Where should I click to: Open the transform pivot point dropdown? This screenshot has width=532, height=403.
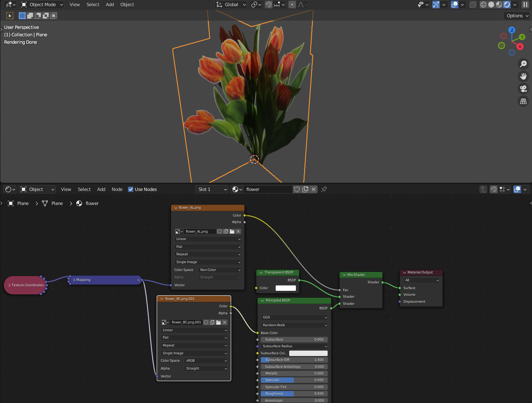click(x=256, y=5)
